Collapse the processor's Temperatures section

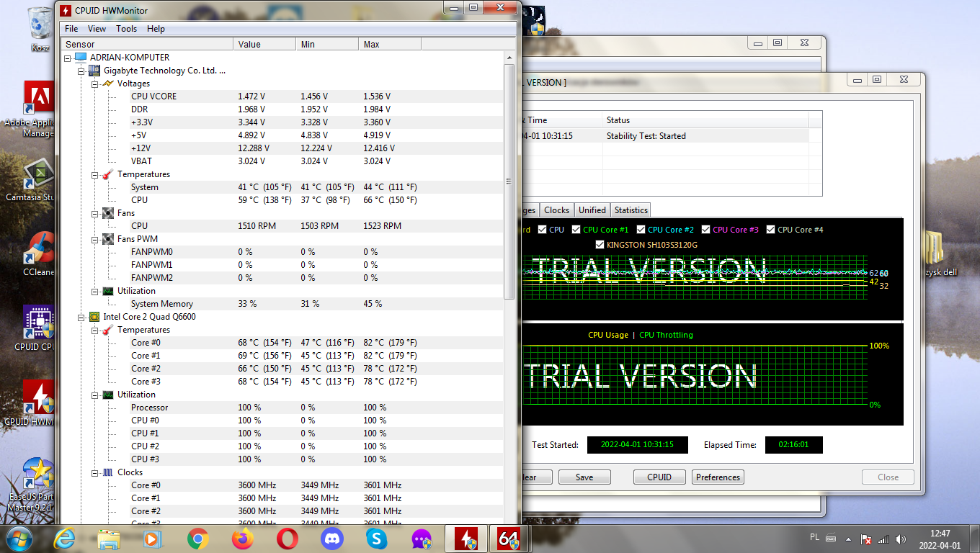point(94,330)
